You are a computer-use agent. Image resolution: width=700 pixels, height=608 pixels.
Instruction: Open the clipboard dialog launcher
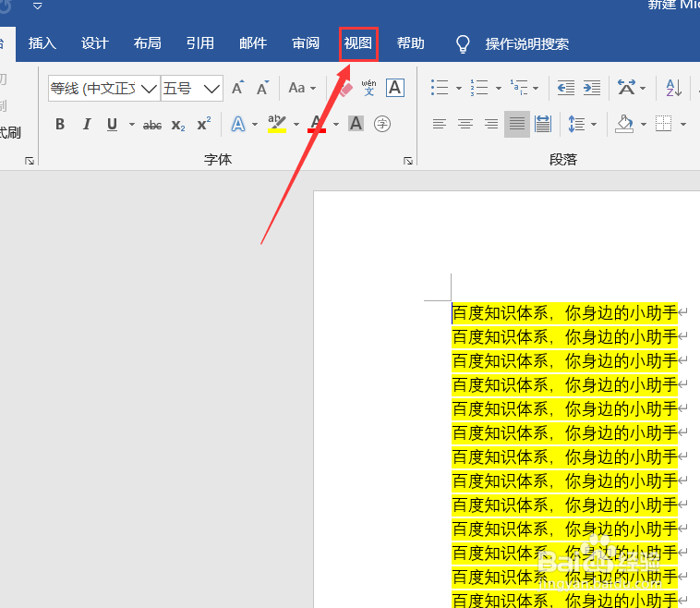tap(30, 161)
